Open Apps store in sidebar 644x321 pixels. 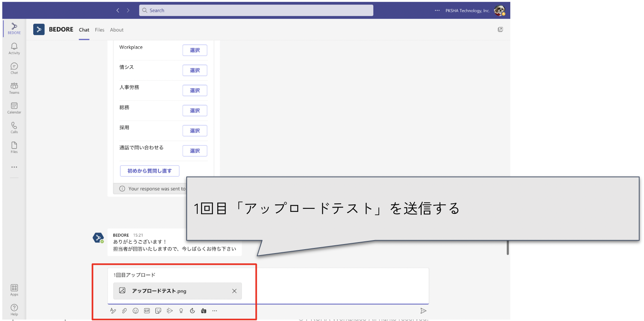point(14,290)
